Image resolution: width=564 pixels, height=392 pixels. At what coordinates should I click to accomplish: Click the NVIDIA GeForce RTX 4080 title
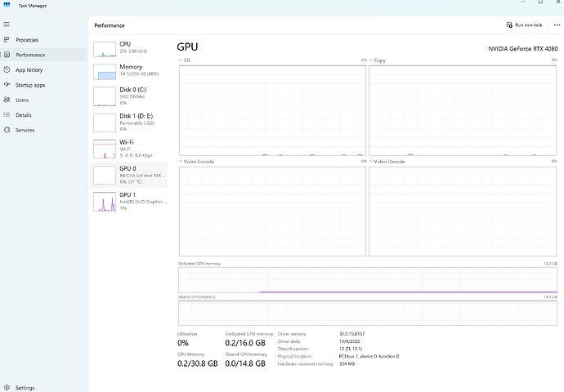click(x=523, y=49)
